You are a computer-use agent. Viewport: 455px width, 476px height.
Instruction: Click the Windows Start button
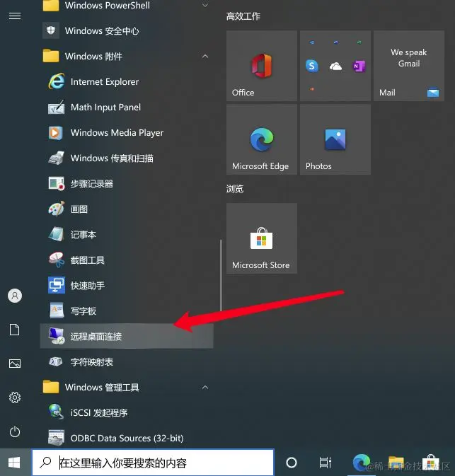point(15,463)
